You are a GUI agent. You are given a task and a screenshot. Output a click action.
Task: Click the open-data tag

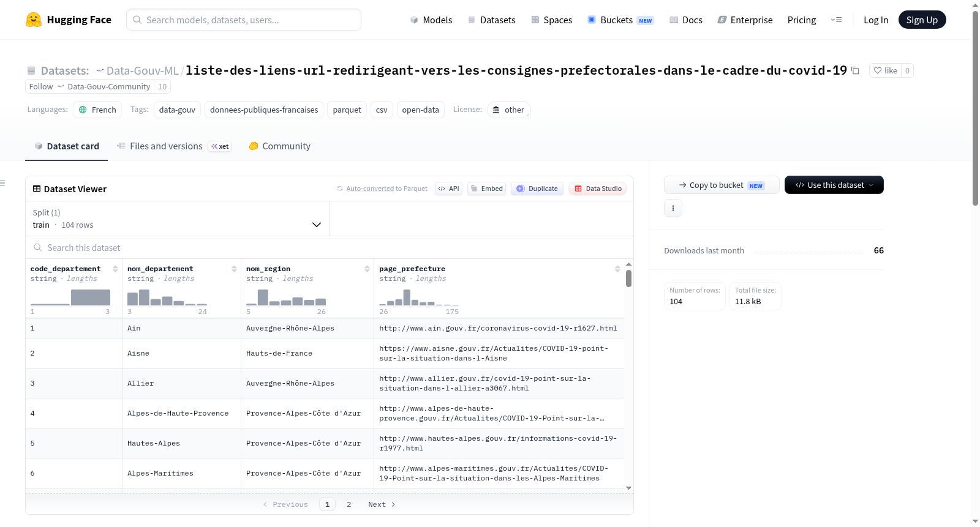click(420, 110)
